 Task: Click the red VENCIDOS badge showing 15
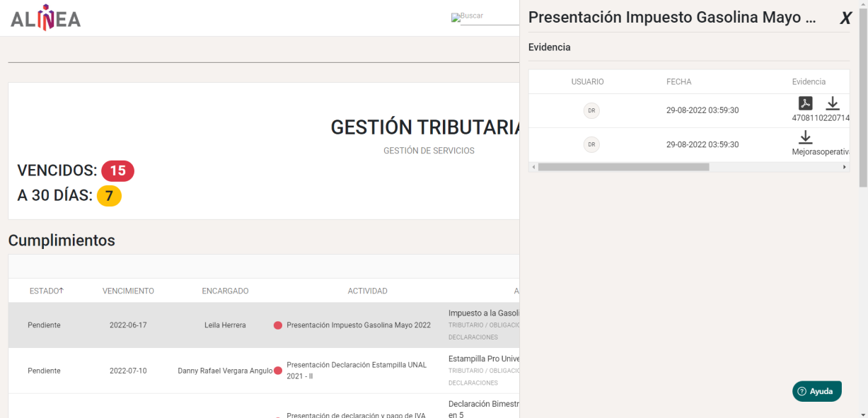pyautogui.click(x=117, y=170)
